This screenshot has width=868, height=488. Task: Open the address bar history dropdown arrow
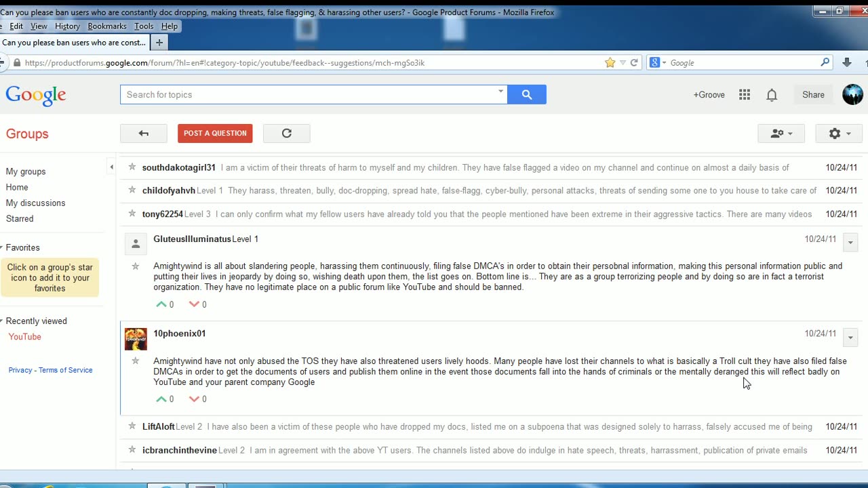click(623, 62)
